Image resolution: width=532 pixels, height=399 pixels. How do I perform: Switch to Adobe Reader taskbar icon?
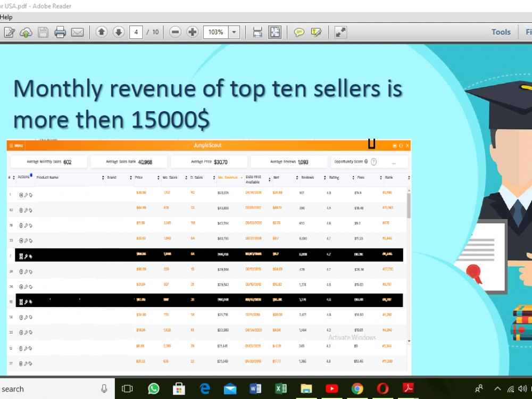[408, 388]
